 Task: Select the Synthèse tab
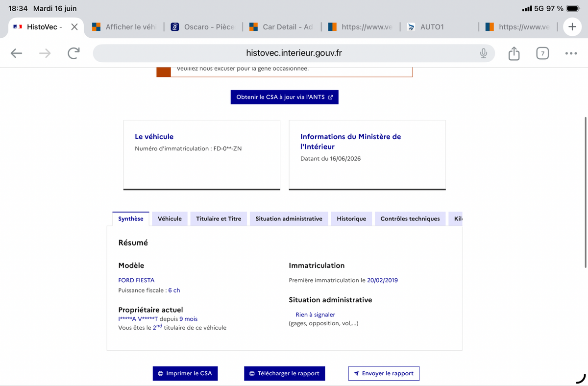coord(131,218)
